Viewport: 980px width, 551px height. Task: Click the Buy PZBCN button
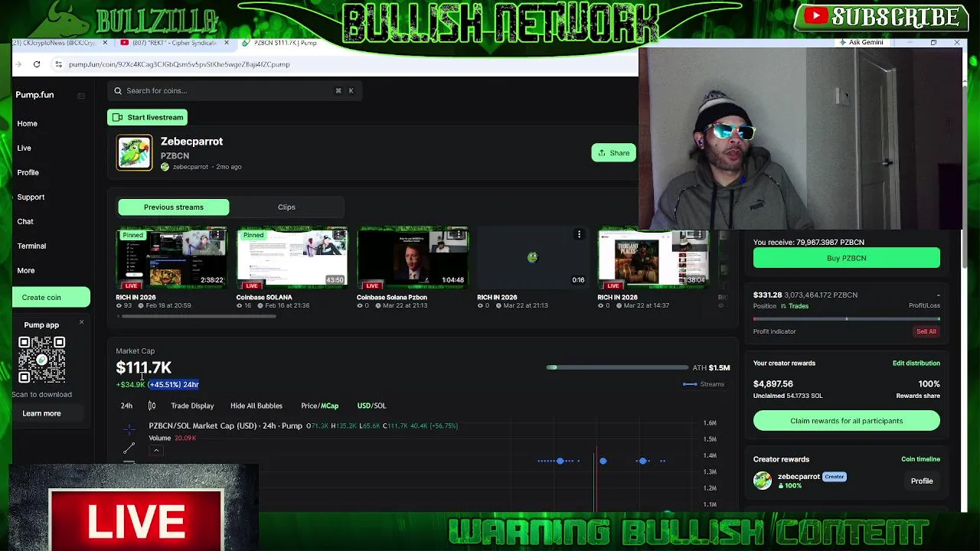847,258
